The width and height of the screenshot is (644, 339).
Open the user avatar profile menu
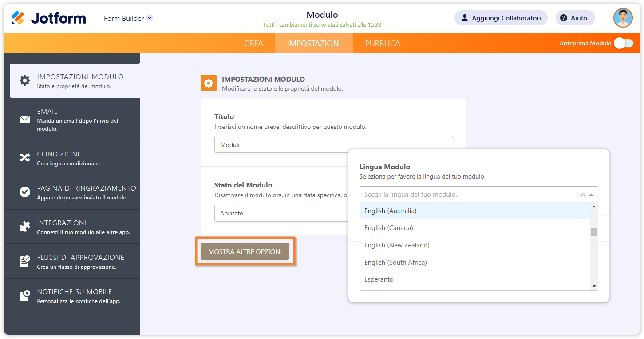click(x=623, y=18)
